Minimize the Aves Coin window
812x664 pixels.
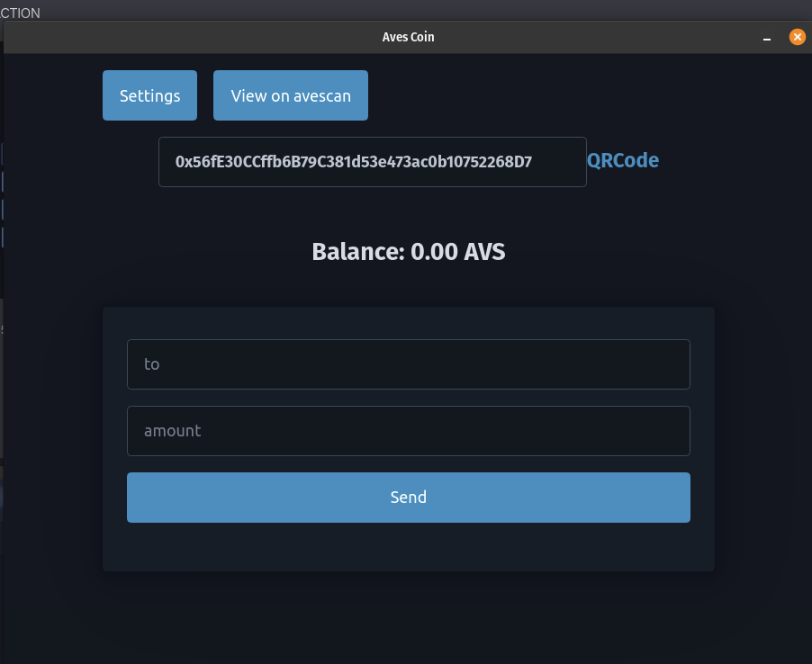tap(766, 39)
